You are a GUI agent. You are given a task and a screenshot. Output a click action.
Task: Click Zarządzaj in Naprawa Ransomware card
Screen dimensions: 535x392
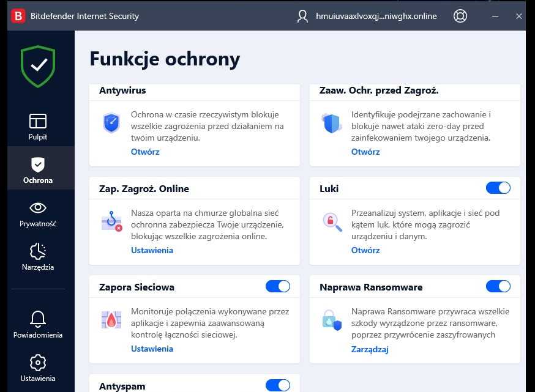[x=370, y=349]
